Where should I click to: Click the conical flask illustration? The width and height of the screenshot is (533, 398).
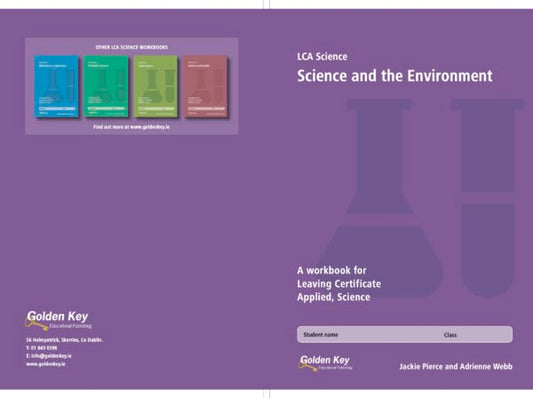[x=380, y=198]
